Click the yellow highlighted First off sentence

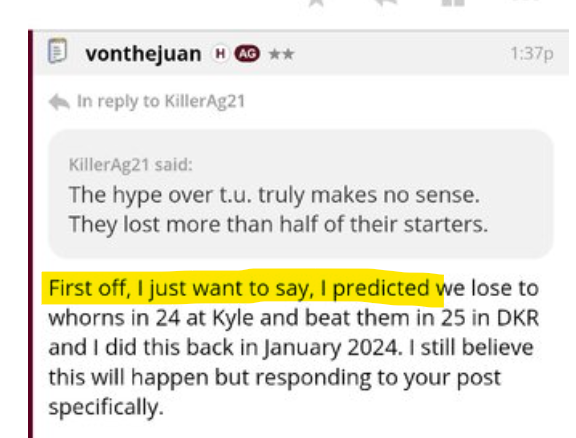[x=243, y=288]
